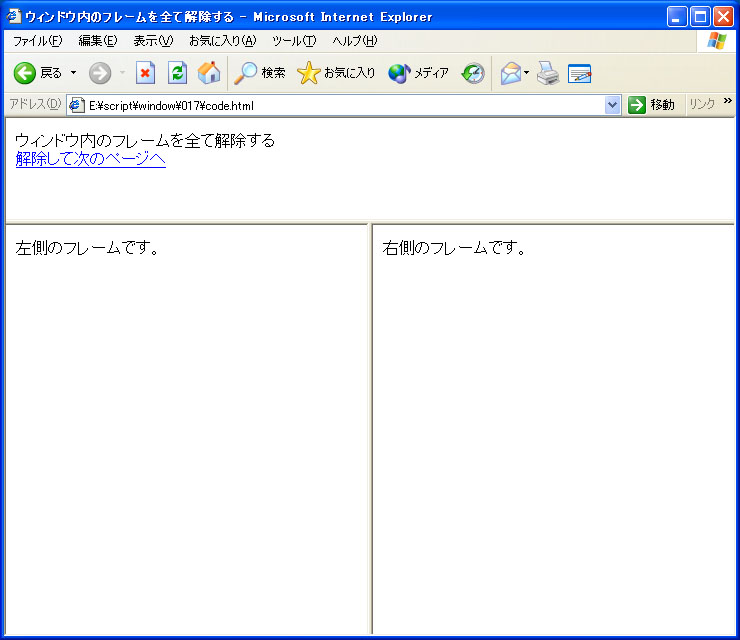Click the page icon in the address bar
Screen dimensions: 740x640
click(x=76, y=105)
